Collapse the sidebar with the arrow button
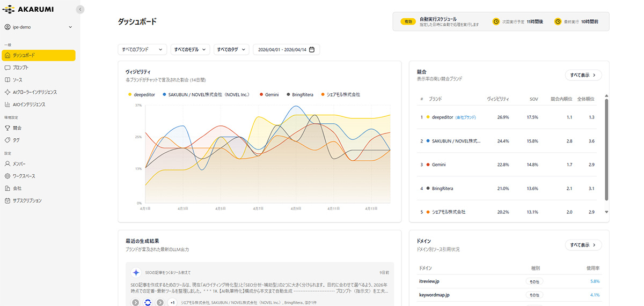Image resolution: width=644 pixels, height=306 pixels. [x=80, y=9]
